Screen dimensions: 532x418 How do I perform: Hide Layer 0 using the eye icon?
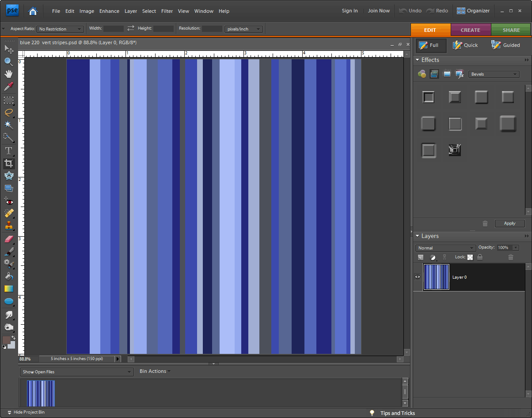pyautogui.click(x=418, y=277)
